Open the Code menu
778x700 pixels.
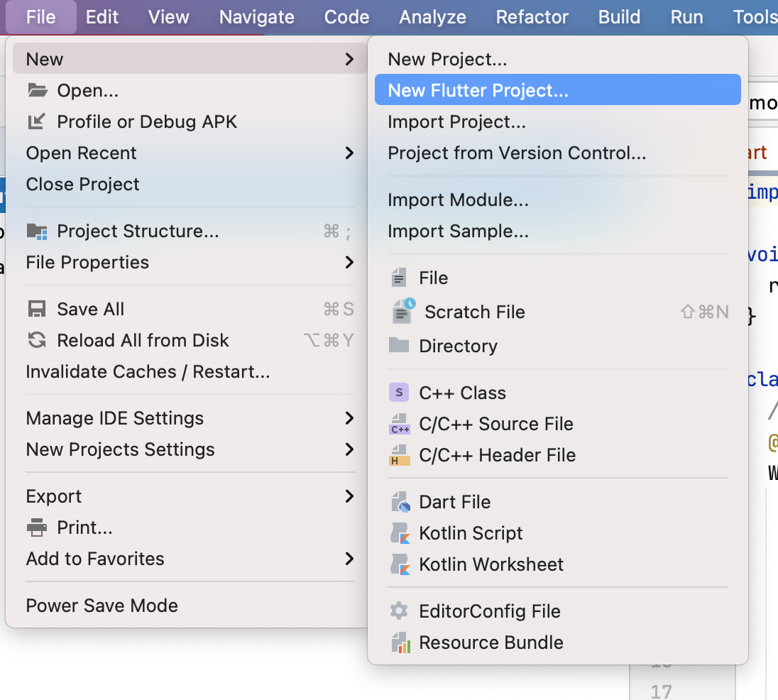[x=347, y=17]
